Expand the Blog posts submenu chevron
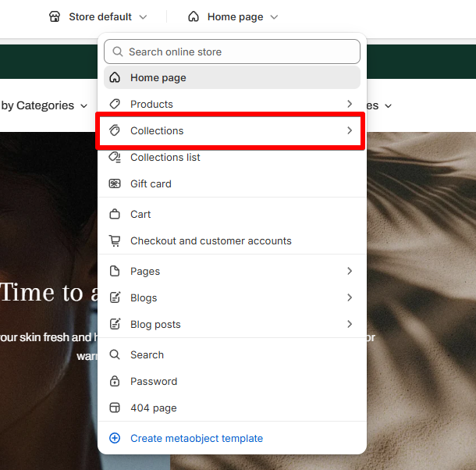 click(350, 324)
